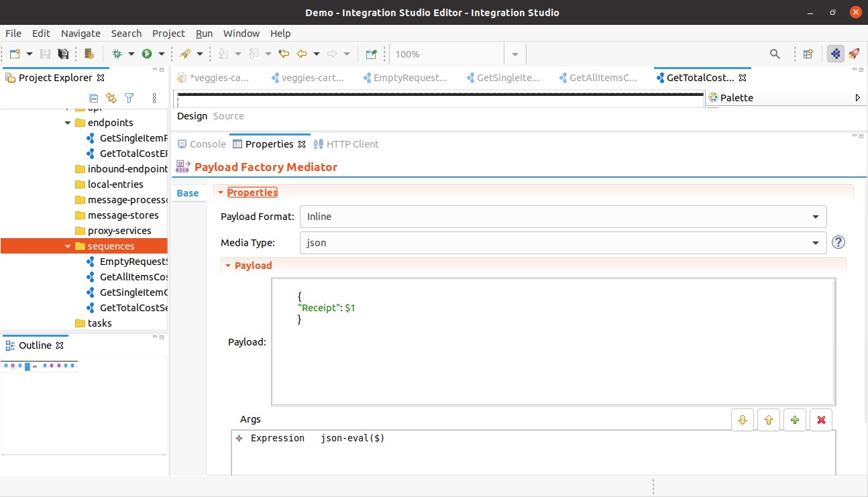Open the File menu
This screenshot has width=868, height=497.
click(13, 34)
